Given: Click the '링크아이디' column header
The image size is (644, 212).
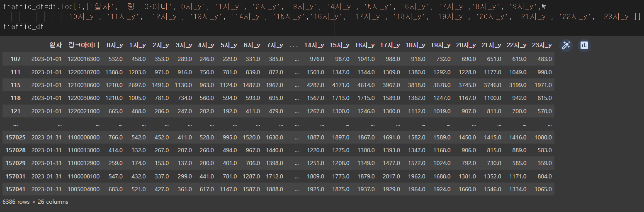Looking at the screenshot, I should pos(84,45).
